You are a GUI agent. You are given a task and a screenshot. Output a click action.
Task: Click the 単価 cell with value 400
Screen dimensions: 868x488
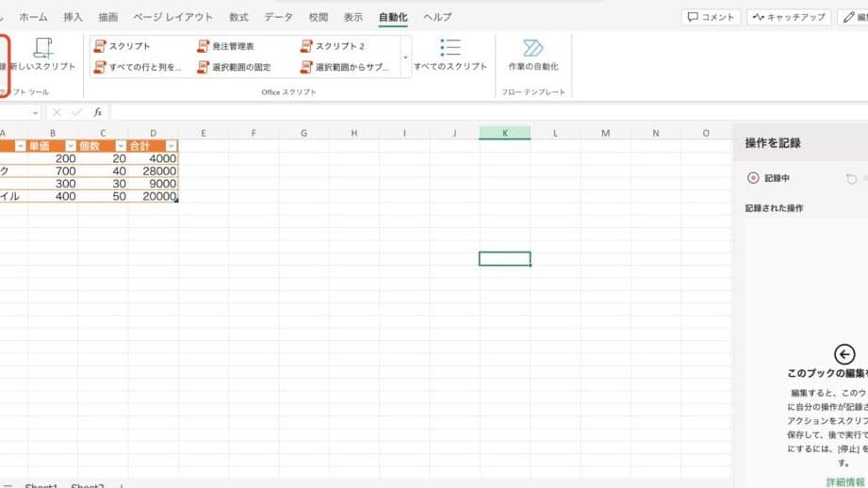click(x=53, y=196)
